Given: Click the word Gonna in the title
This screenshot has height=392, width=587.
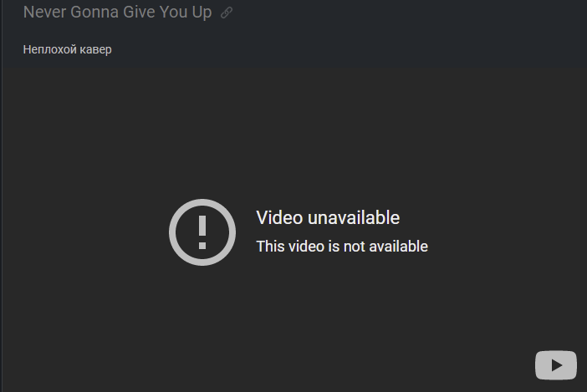Looking at the screenshot, I should point(94,12).
